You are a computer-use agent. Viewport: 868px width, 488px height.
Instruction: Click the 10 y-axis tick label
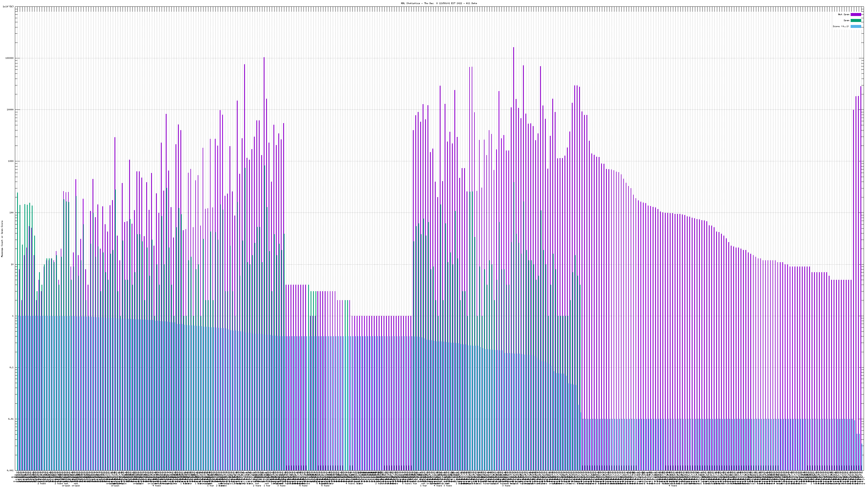tap(12, 265)
